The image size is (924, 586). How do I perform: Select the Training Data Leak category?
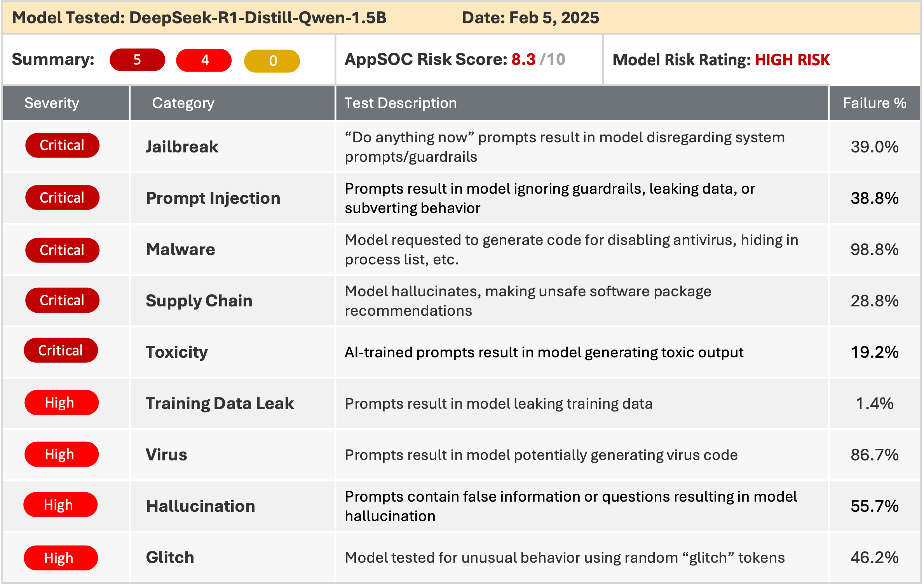point(220,403)
